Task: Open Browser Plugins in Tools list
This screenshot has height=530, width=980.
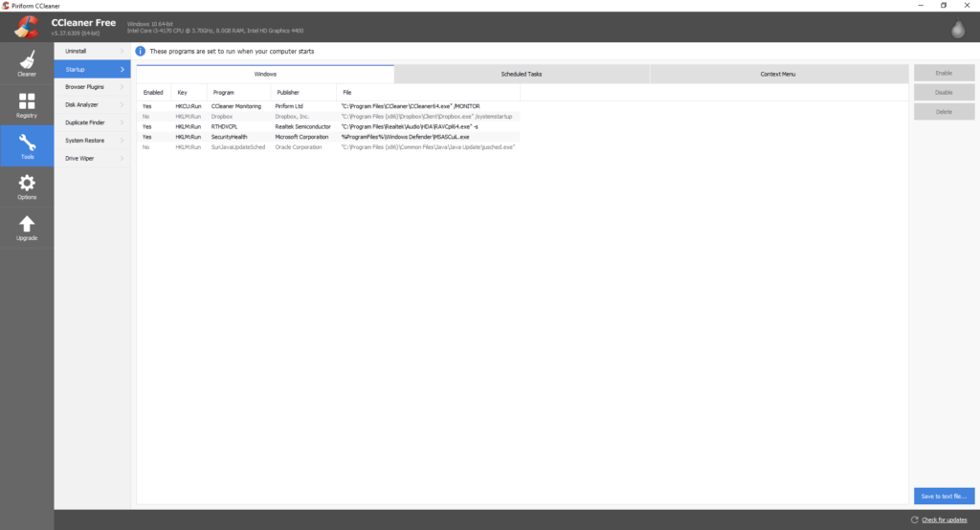Action: click(92, 87)
